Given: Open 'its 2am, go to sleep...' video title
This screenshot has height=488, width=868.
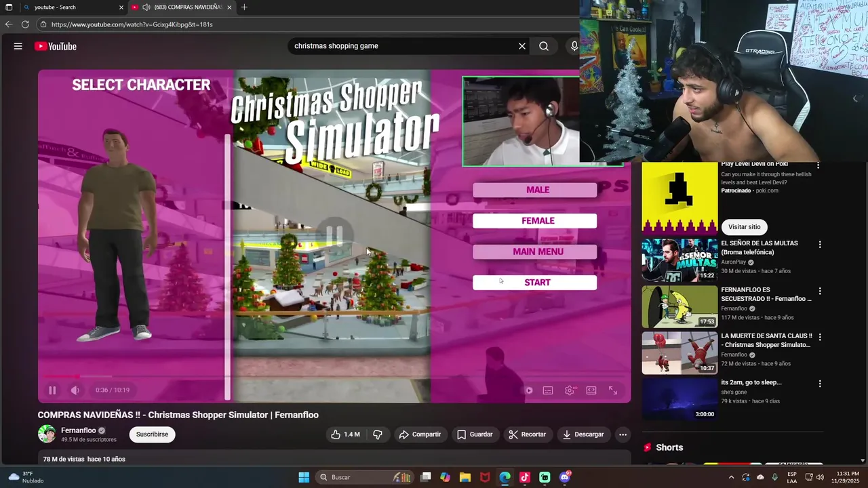Looking at the screenshot, I should [x=751, y=382].
